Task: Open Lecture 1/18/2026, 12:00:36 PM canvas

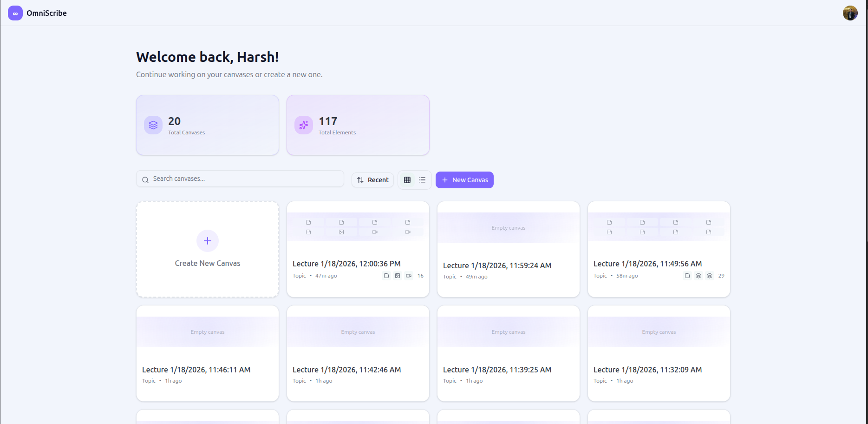Action: tap(358, 249)
